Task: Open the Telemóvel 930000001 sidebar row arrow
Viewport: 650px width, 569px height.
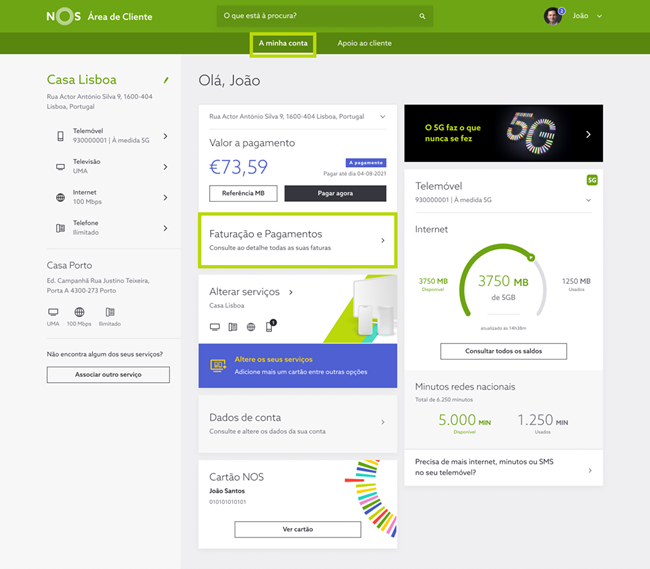Action: (165, 136)
